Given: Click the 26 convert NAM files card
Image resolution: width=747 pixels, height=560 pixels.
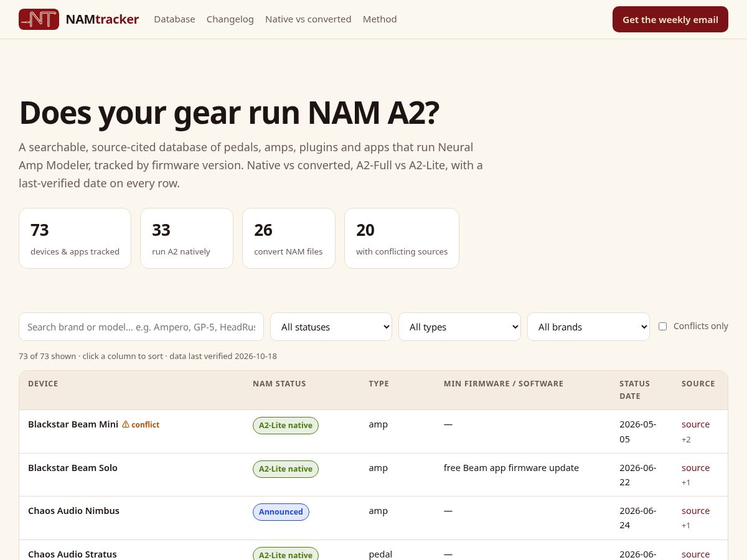Looking at the screenshot, I should (289, 238).
